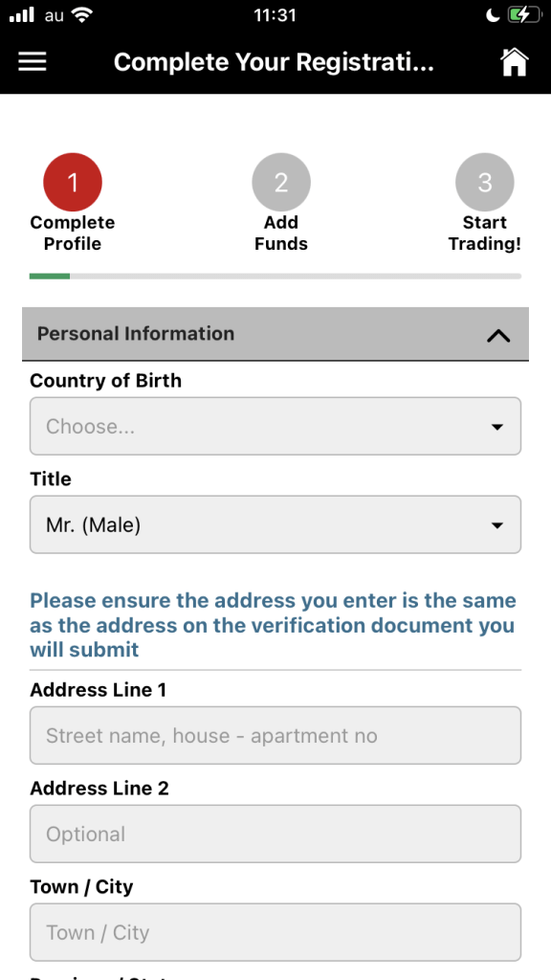Select step 3 Start Trading circle
551x980 pixels.
485,183
